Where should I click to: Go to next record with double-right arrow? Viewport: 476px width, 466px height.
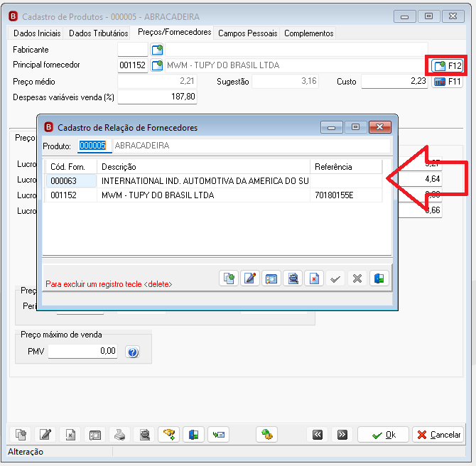(342, 435)
